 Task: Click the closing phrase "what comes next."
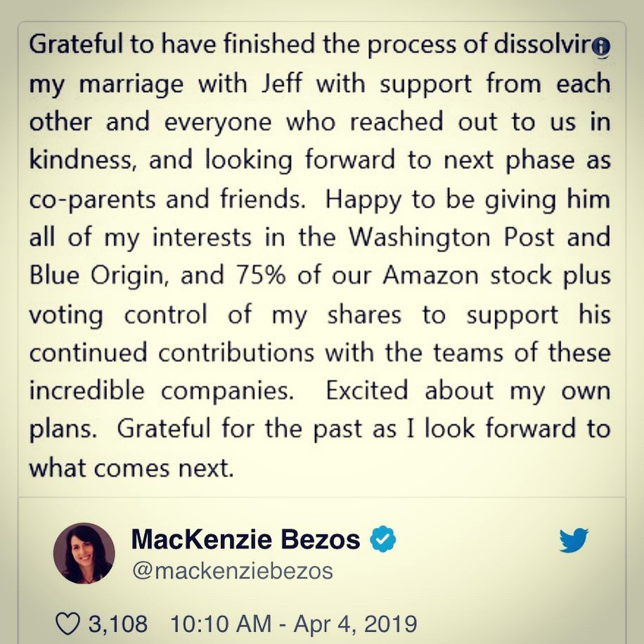tap(131, 468)
